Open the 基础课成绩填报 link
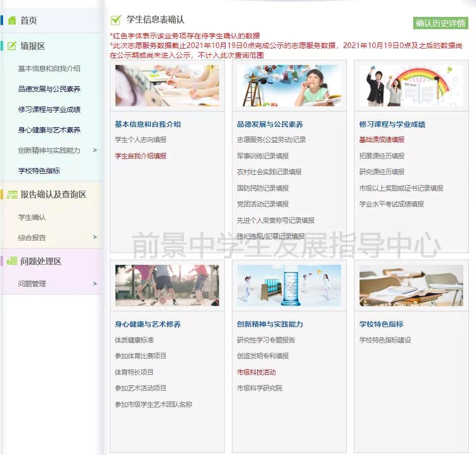The height and width of the screenshot is (455, 476). coord(382,140)
